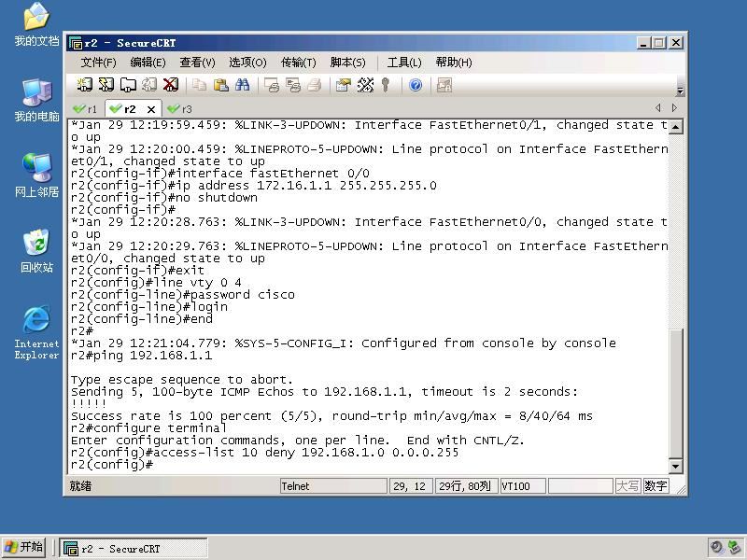
Task: Click the Connect toolbar icon
Action: coord(84,85)
